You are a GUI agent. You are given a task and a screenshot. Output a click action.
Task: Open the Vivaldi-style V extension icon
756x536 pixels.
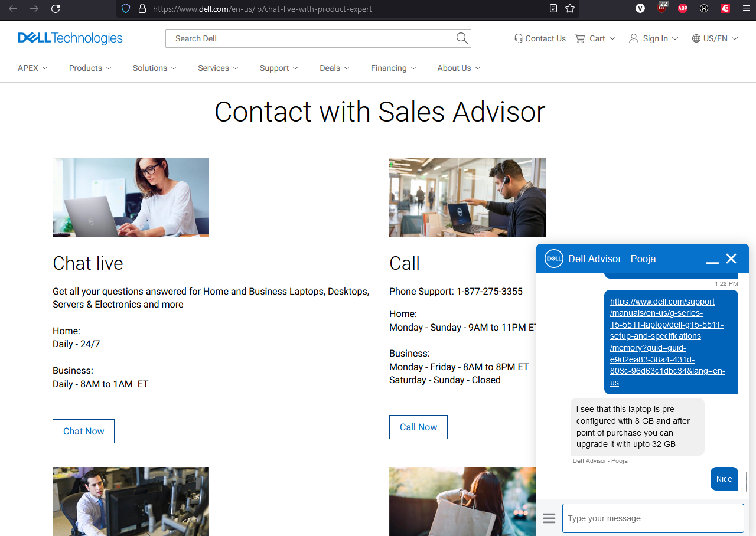pyautogui.click(x=640, y=8)
